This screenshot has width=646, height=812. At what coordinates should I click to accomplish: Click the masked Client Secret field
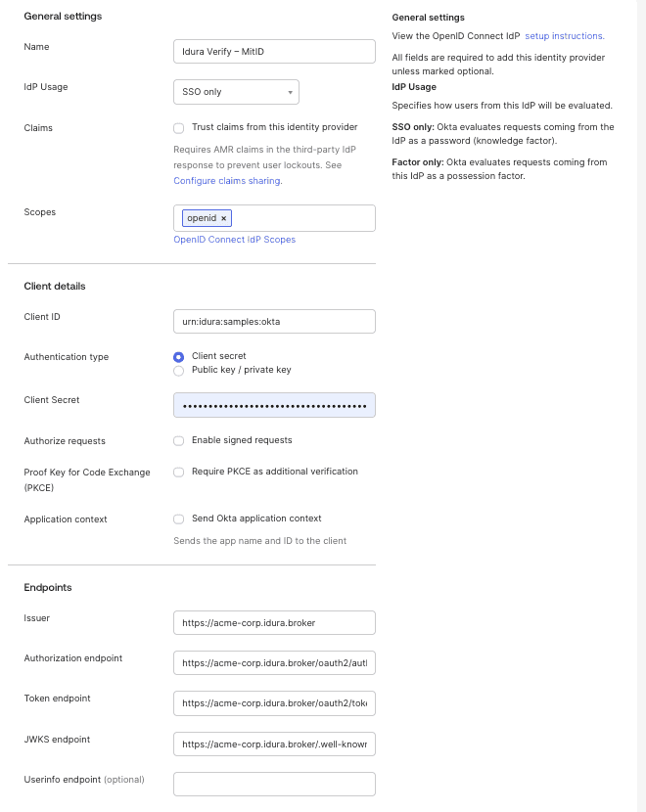click(x=274, y=405)
